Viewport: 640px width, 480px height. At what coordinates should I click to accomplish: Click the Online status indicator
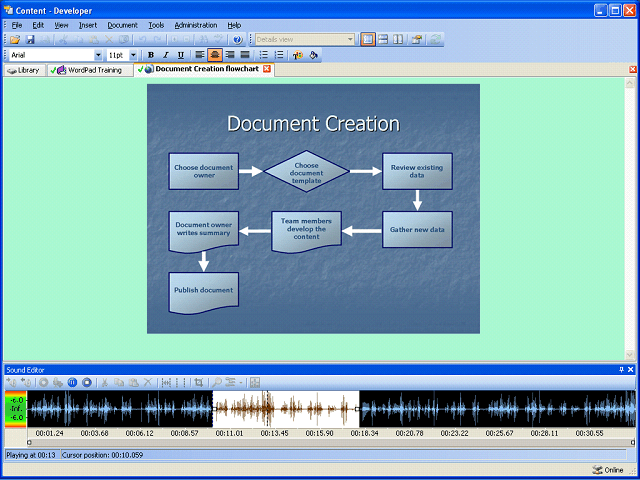(x=607, y=470)
